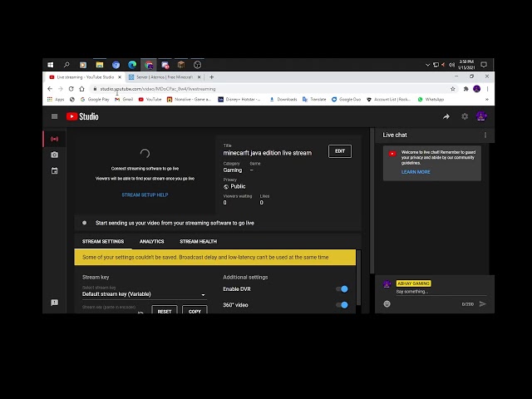Open the Translate bookmark

pyautogui.click(x=314, y=100)
